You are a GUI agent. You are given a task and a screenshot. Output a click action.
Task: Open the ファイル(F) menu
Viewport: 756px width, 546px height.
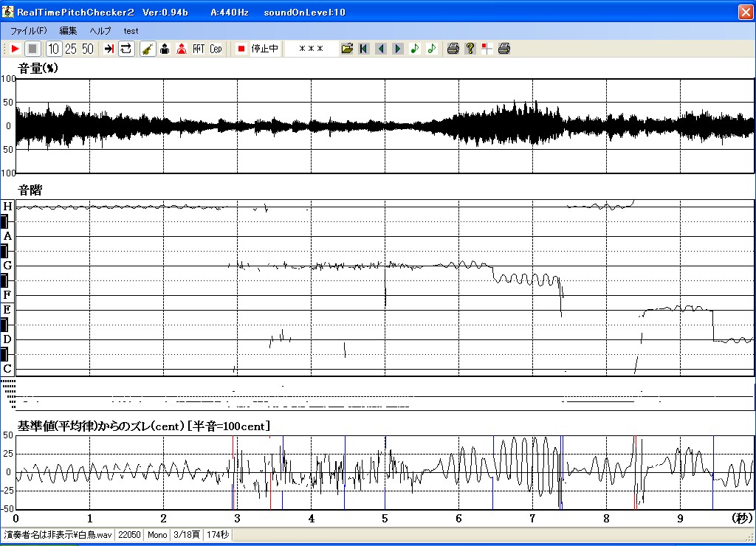click(x=29, y=31)
